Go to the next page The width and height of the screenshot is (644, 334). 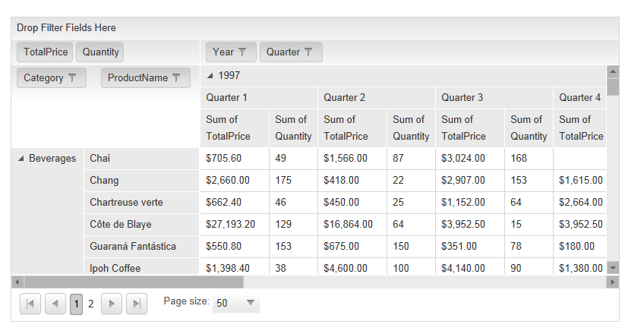click(112, 304)
